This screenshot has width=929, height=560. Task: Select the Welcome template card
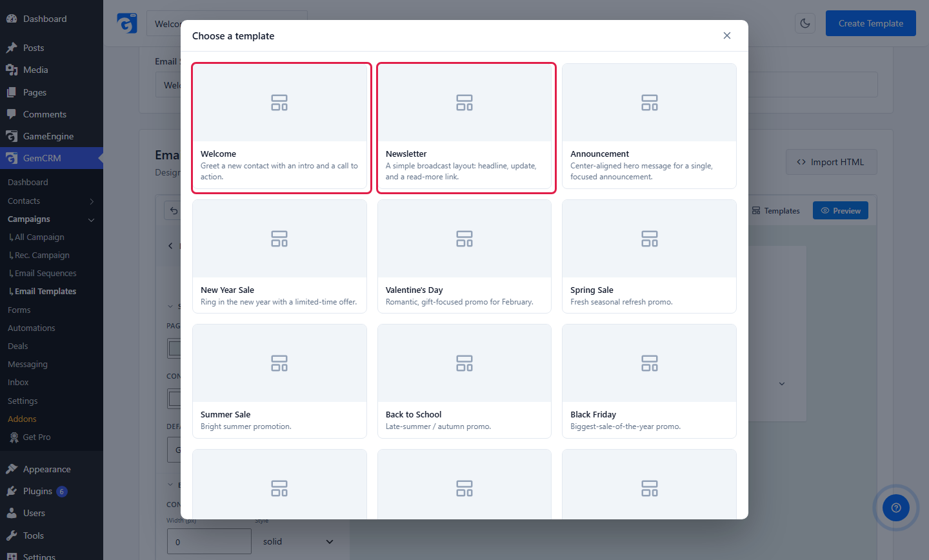279,126
